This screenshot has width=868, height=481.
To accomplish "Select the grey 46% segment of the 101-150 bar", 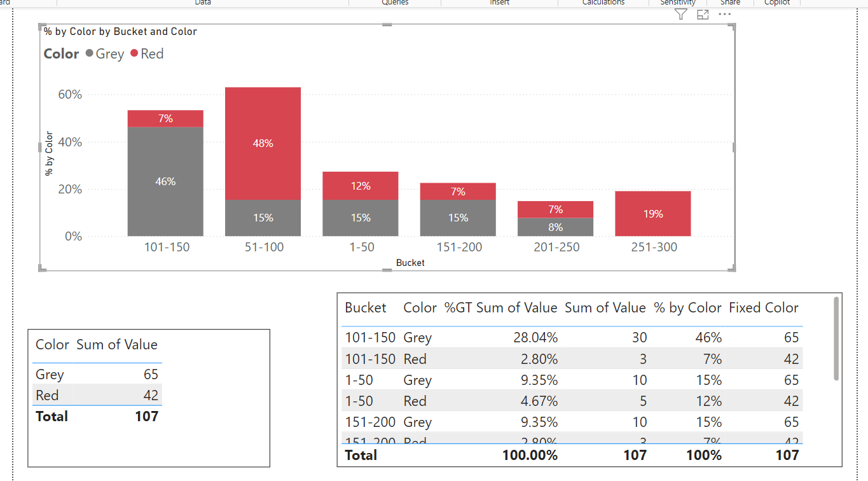I will click(165, 181).
